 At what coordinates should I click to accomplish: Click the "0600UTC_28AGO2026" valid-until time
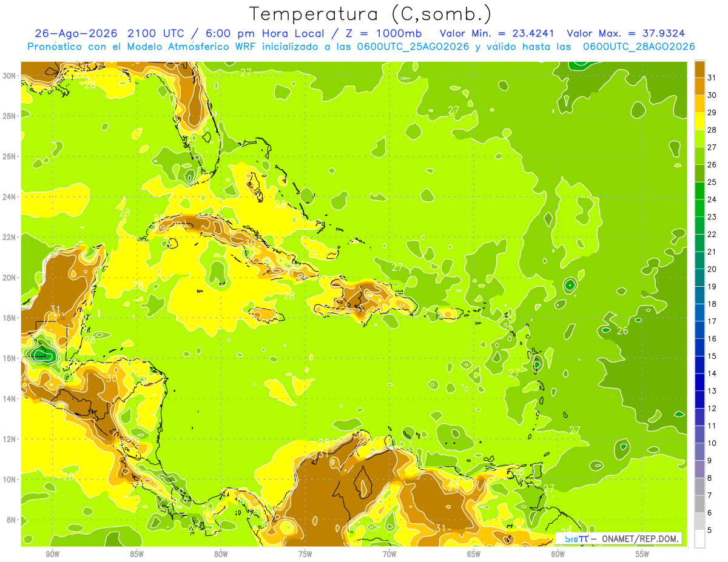click(639, 47)
